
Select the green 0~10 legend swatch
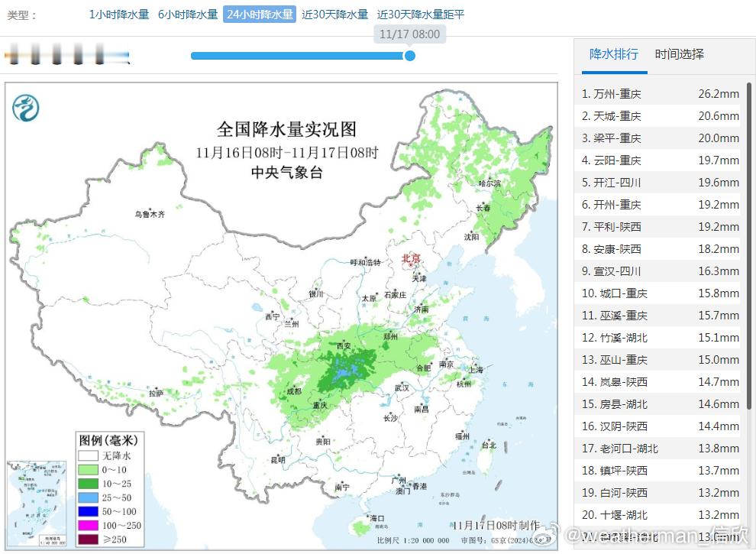coord(89,470)
